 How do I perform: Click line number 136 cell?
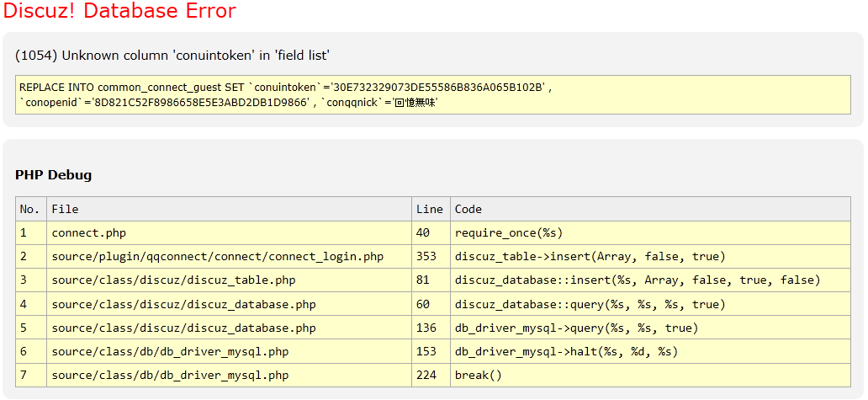426,328
